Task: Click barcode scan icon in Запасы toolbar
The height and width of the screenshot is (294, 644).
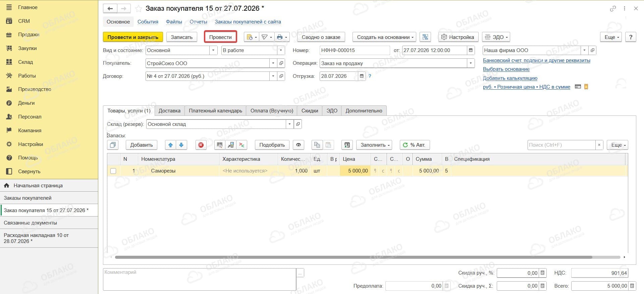Action: 220,145
